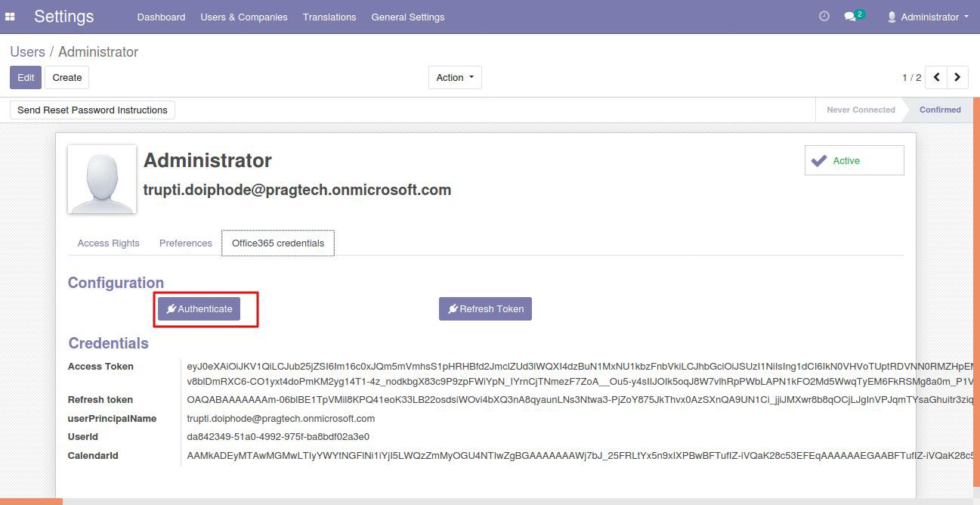Toggle the Active status button
The image size is (980, 505).
854,160
